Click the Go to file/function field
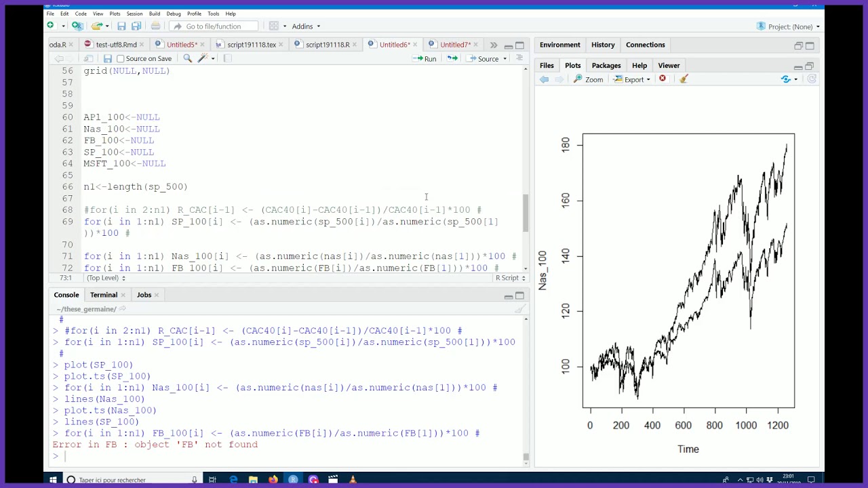Screen dimensions: 868x488 213,26
